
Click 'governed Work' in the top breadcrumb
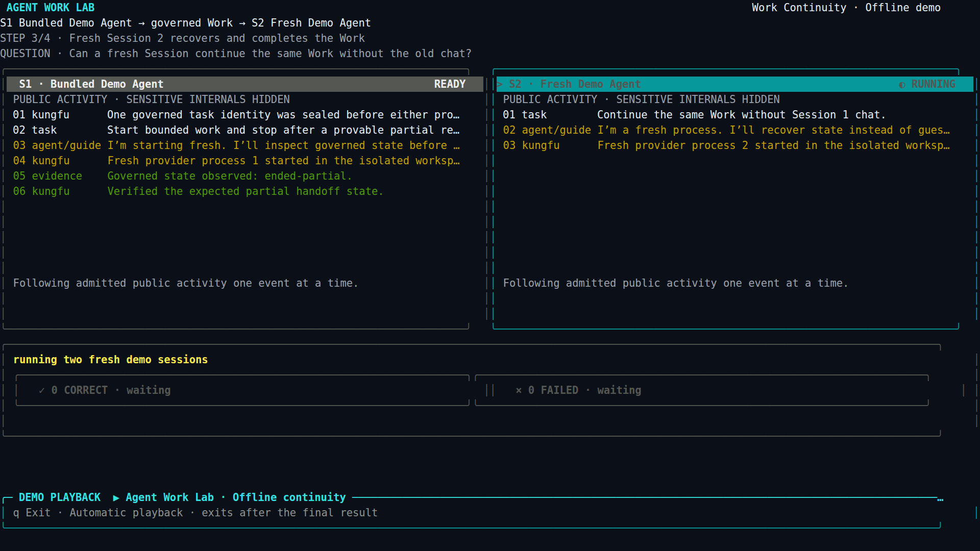click(x=191, y=23)
